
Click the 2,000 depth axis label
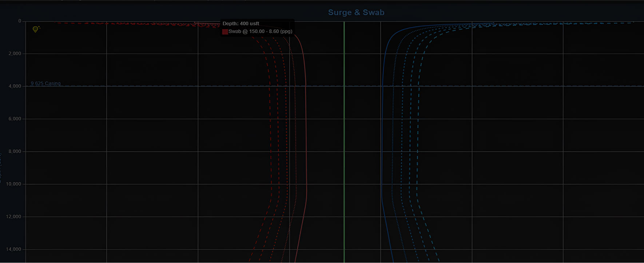[x=15, y=53]
